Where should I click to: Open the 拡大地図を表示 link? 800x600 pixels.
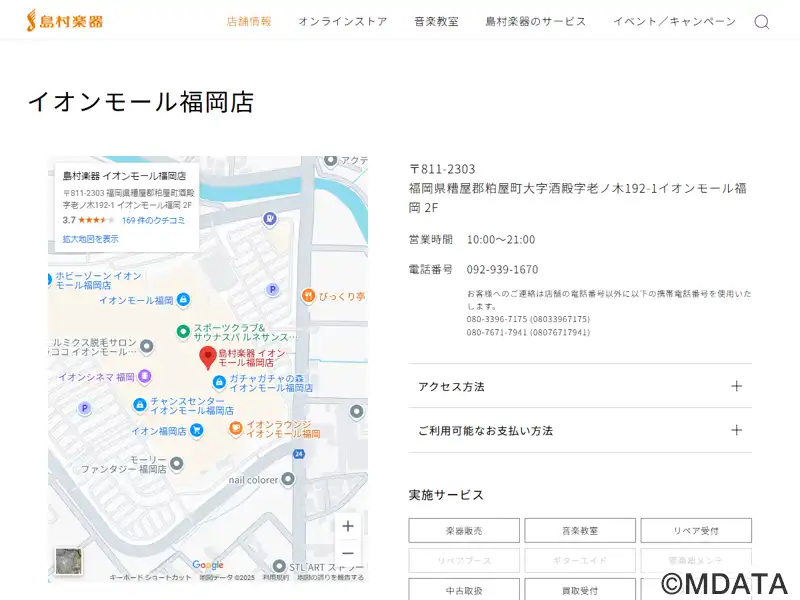pyautogui.click(x=90, y=239)
